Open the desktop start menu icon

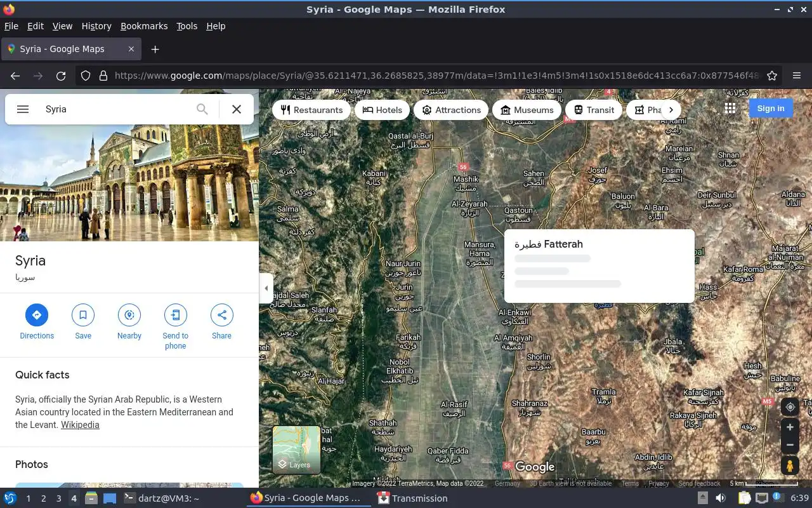[x=10, y=498]
